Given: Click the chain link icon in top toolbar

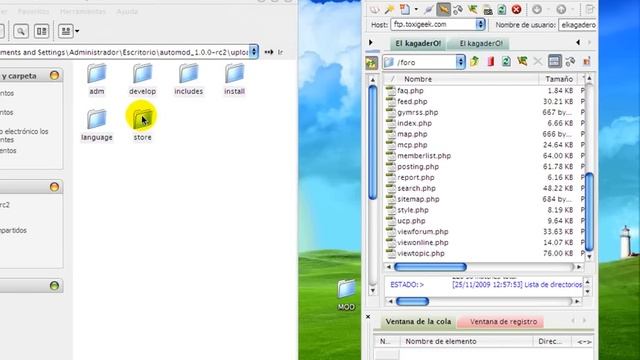Looking at the screenshot, I should pyautogui.click(x=458, y=9).
